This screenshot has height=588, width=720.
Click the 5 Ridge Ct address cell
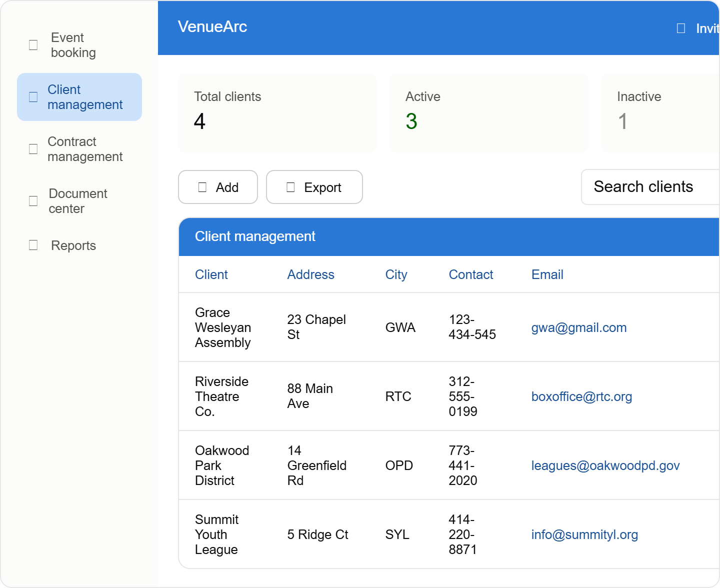coord(318,534)
